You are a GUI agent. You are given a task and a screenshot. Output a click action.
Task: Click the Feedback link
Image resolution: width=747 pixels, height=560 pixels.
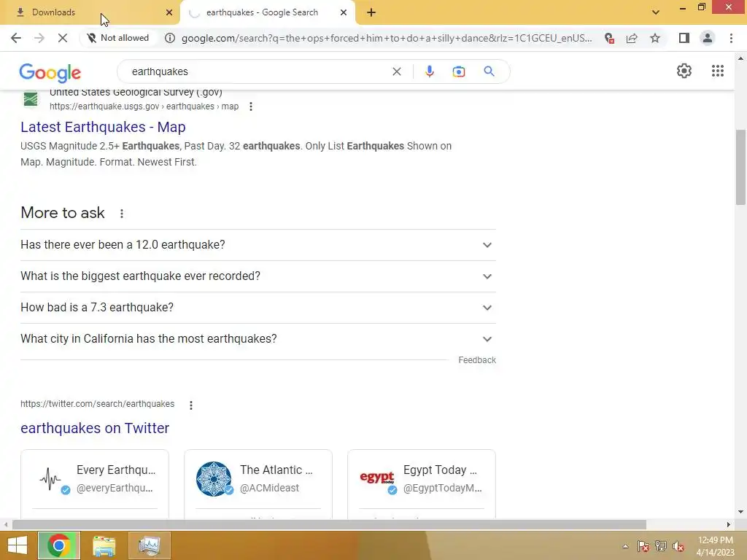pyautogui.click(x=477, y=360)
